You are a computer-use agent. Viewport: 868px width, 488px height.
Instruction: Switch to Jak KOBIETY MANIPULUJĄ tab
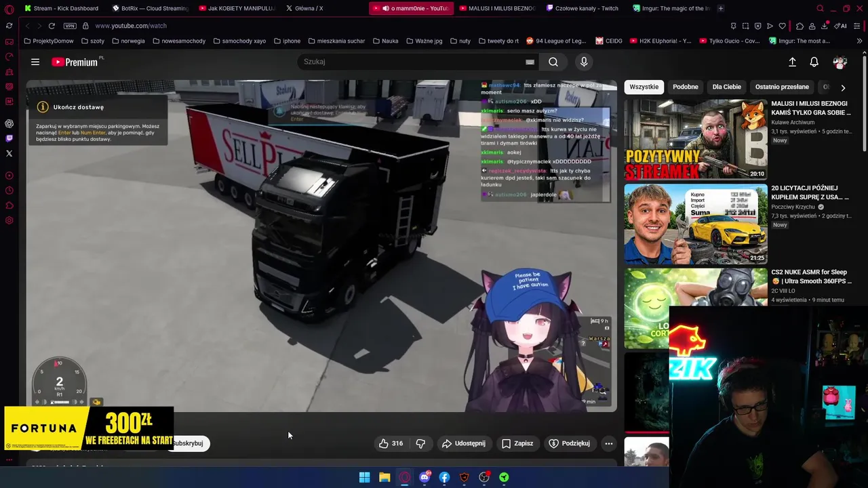click(237, 8)
